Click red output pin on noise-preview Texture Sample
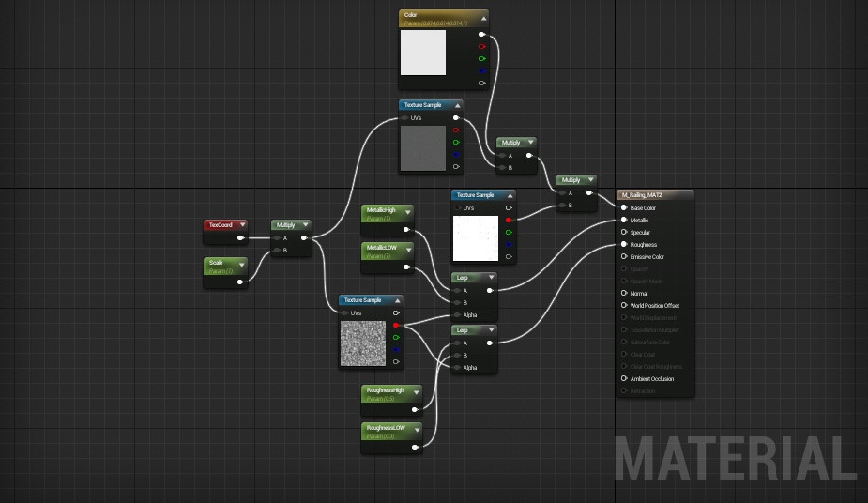 396,326
